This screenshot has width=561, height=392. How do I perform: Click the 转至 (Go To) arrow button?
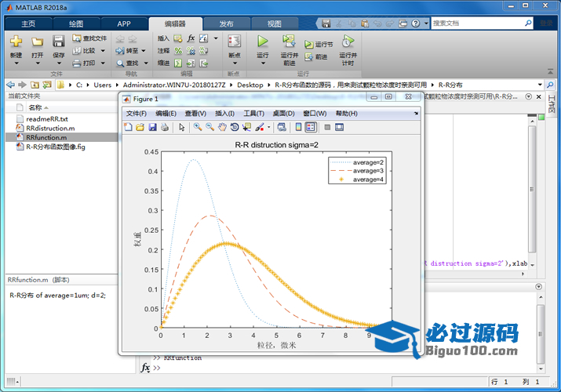[126, 51]
